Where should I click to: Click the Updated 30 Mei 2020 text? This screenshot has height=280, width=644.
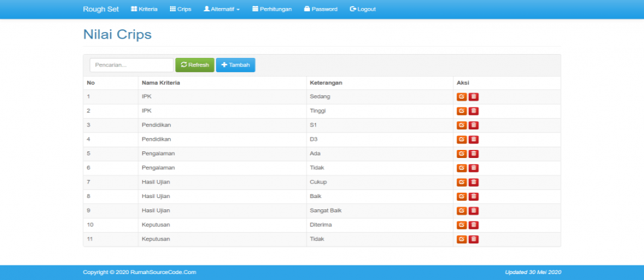point(533,272)
